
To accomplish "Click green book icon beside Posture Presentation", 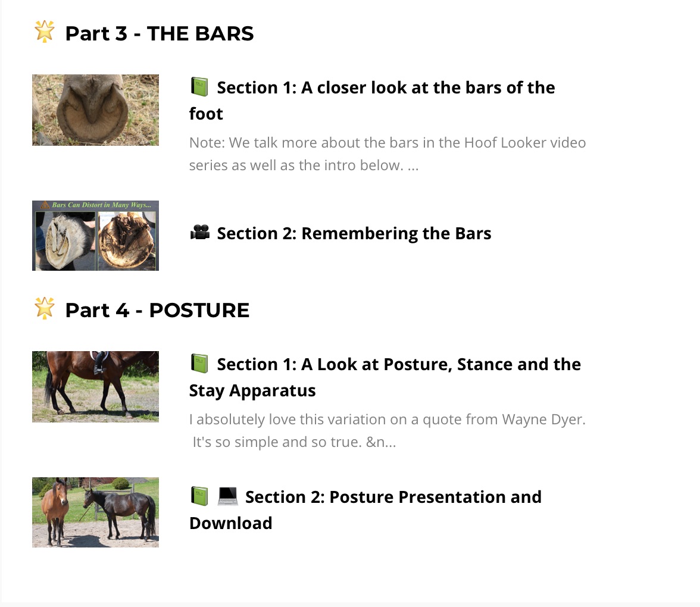I will (199, 496).
